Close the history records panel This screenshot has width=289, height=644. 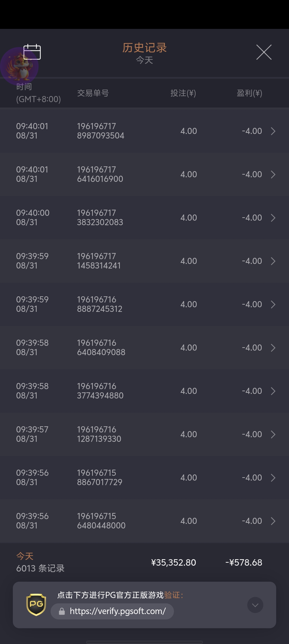coord(264,52)
